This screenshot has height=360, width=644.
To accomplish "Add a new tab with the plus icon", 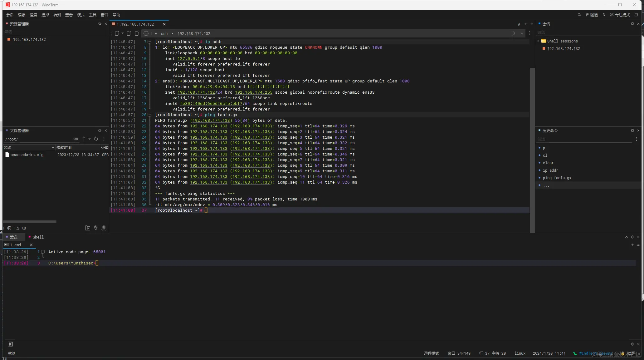I will 526,24.
